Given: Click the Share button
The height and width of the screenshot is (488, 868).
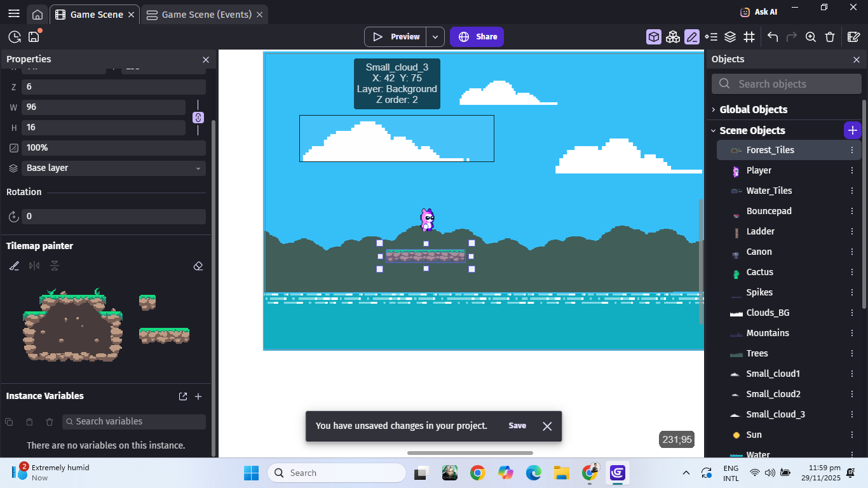Looking at the screenshot, I should tap(477, 37).
